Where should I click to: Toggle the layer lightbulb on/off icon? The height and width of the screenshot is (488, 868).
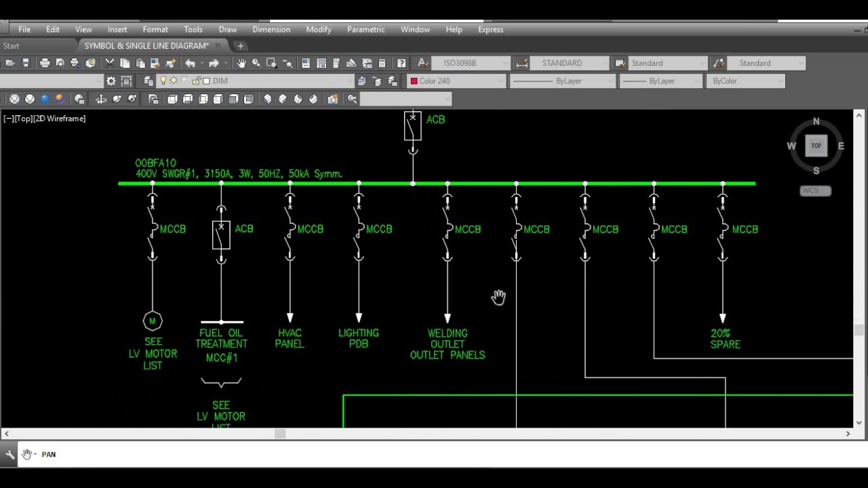coord(163,81)
